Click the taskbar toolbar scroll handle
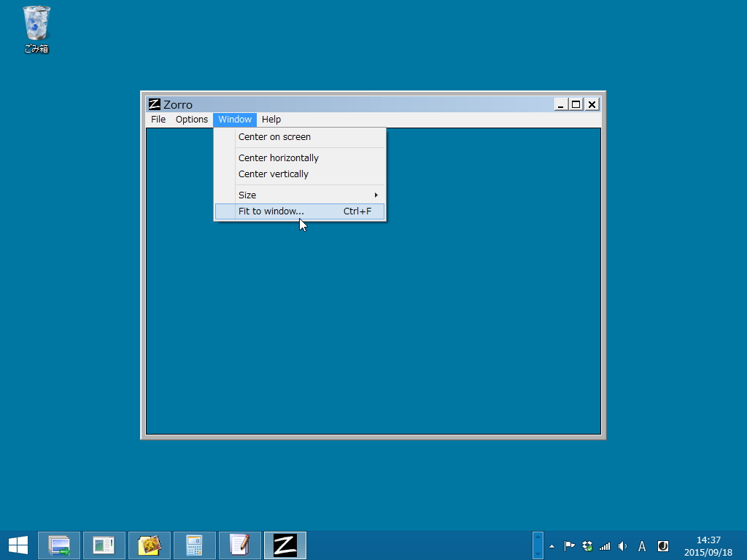 (x=538, y=545)
